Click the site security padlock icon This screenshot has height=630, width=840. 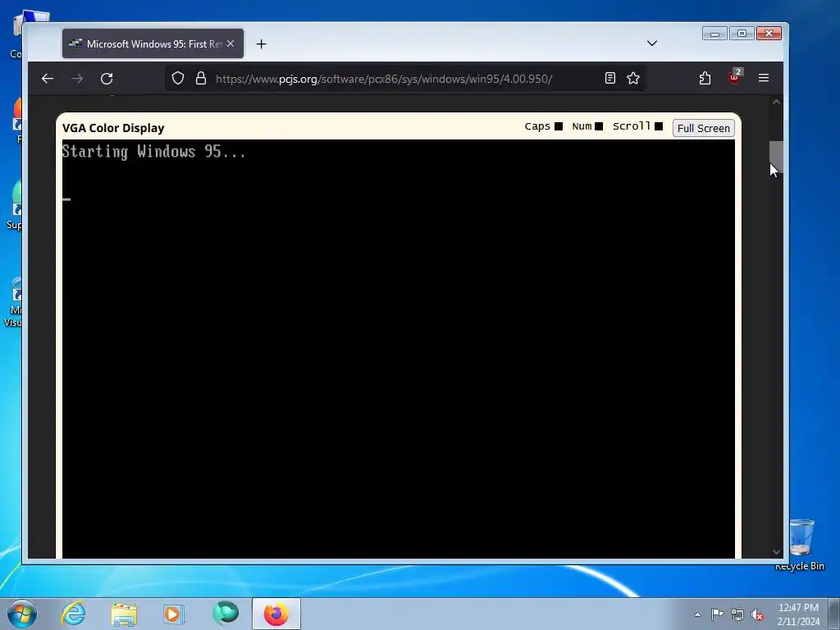click(x=201, y=78)
